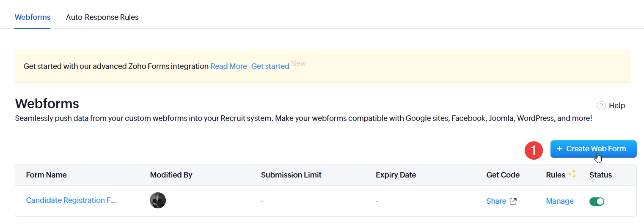Click the Share link under Get Code

coord(496,201)
